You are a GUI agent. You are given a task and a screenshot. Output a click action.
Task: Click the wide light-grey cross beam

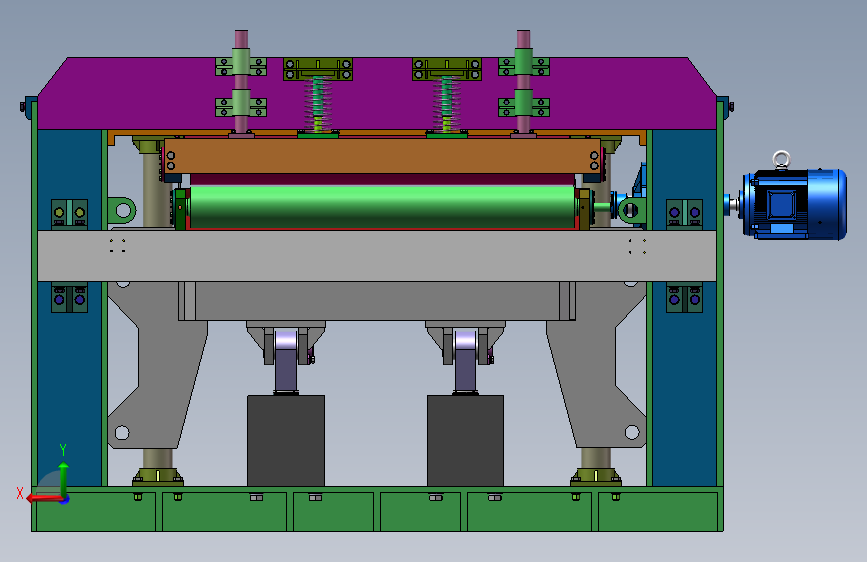pos(377,256)
